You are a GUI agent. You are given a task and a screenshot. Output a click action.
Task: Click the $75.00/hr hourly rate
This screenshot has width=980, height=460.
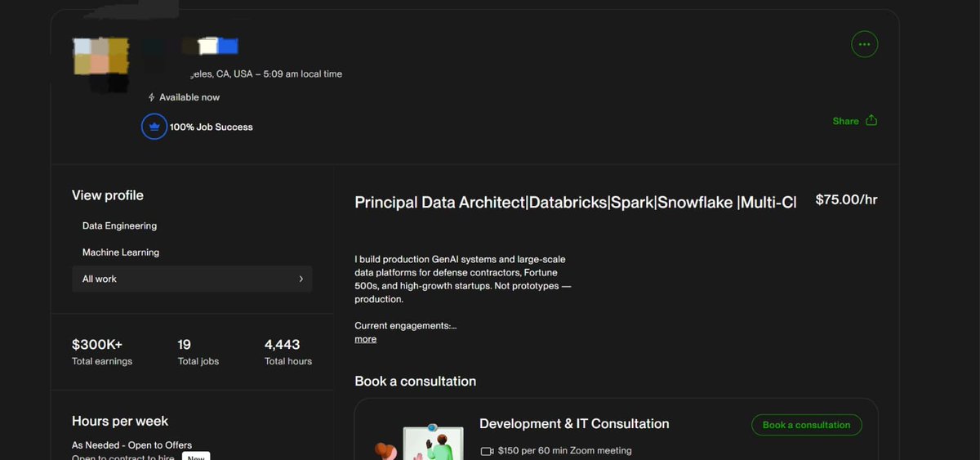[846, 199]
